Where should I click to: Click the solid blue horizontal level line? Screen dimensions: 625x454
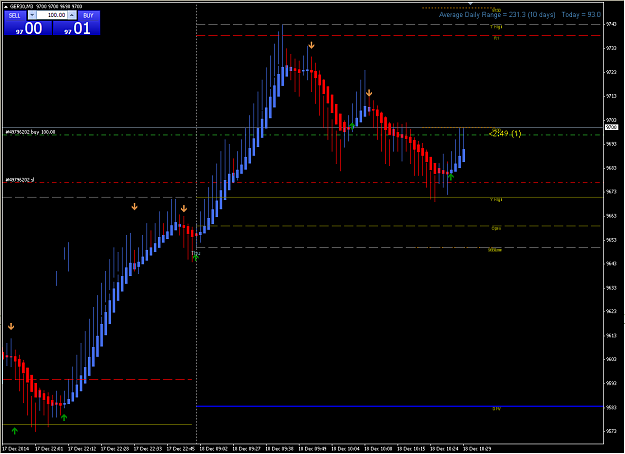pyautogui.click(x=399, y=406)
